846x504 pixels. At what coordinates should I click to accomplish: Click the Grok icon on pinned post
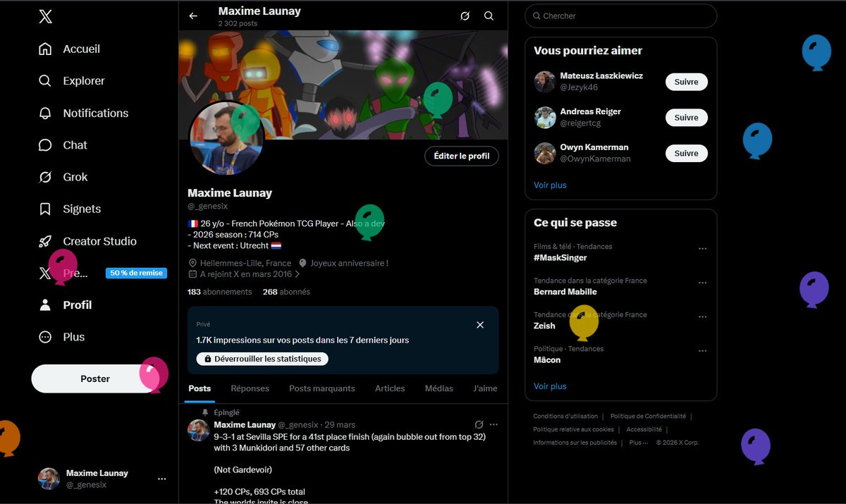click(x=479, y=424)
